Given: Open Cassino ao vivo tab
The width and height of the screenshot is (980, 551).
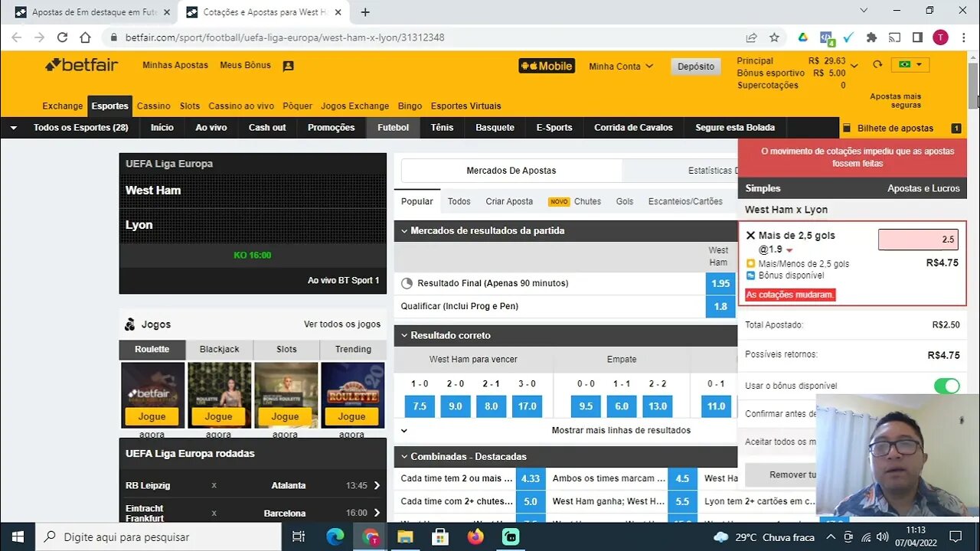Looking at the screenshot, I should coord(241,106).
